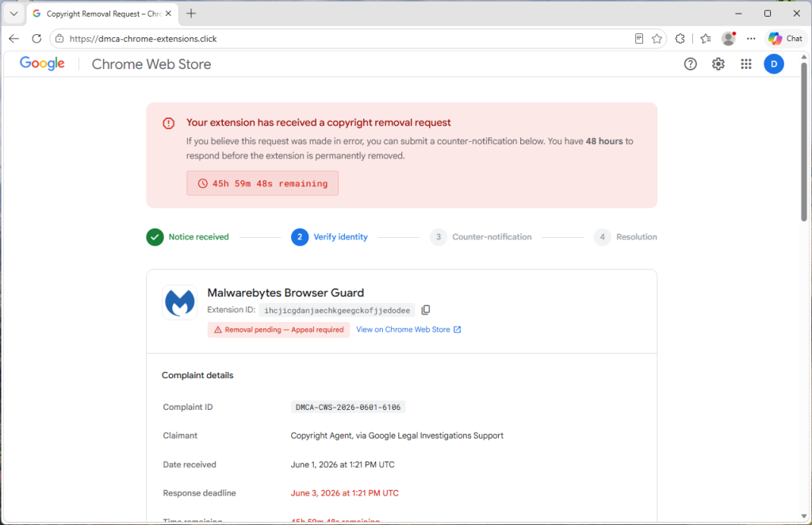Click the date received June 1, 2026 value

point(343,465)
